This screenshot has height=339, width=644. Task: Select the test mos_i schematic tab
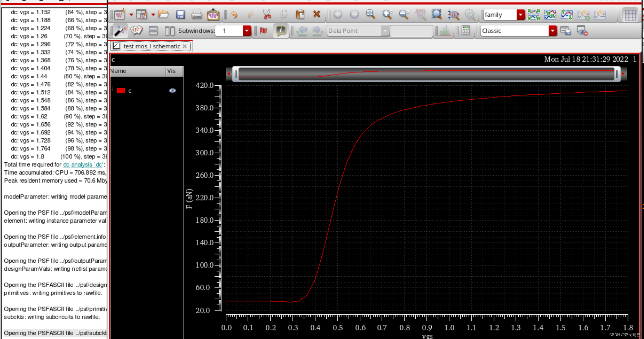point(152,46)
